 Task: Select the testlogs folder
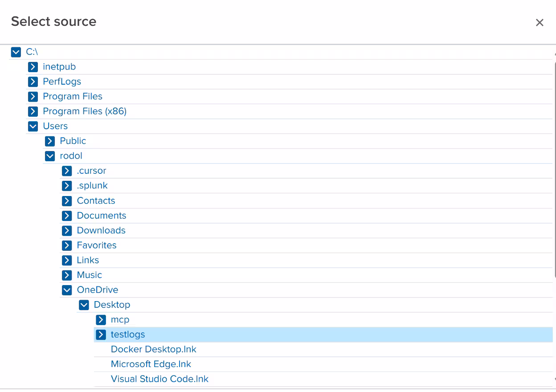pyautogui.click(x=128, y=334)
